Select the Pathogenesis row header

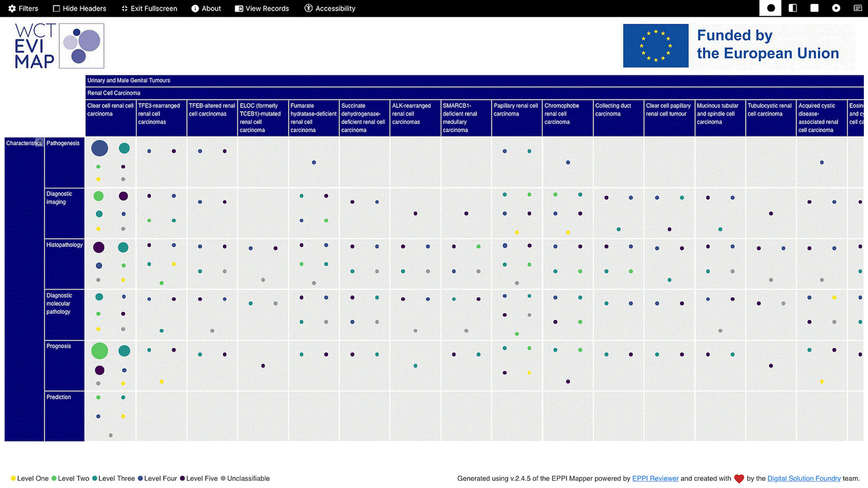coord(64,162)
